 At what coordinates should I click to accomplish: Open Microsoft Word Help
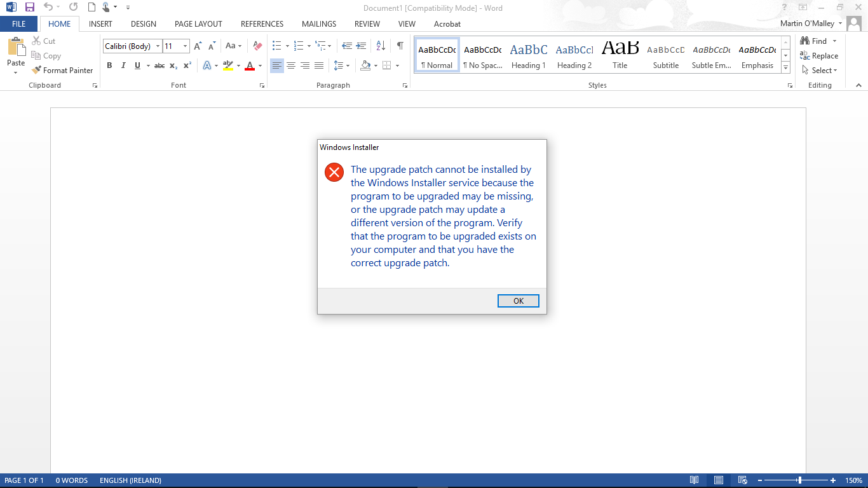(x=785, y=8)
